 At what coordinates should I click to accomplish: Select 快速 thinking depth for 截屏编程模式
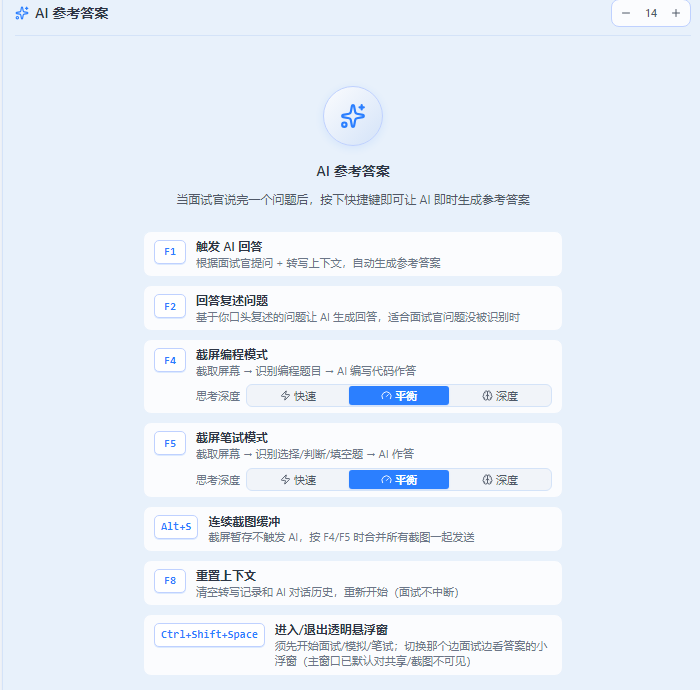point(298,396)
